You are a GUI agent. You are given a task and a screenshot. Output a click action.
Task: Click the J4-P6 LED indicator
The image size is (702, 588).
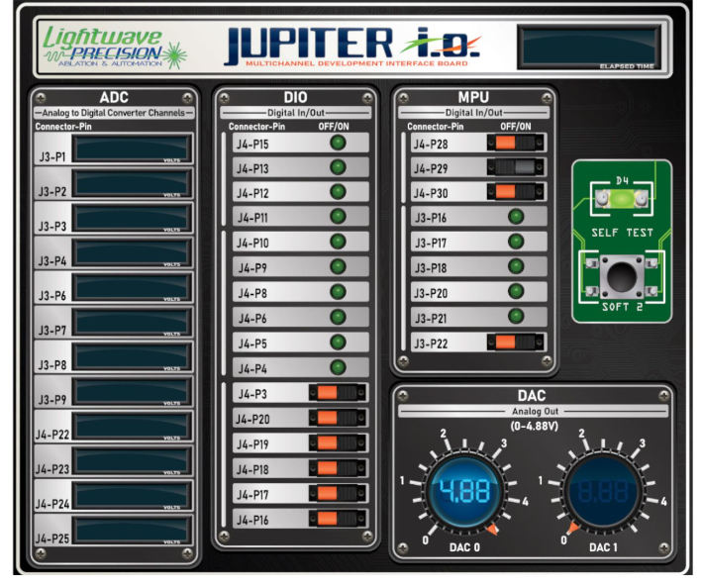(338, 318)
